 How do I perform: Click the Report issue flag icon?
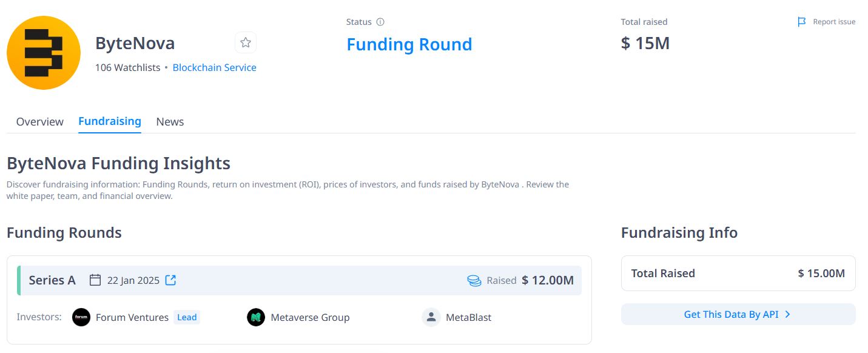pyautogui.click(x=802, y=22)
